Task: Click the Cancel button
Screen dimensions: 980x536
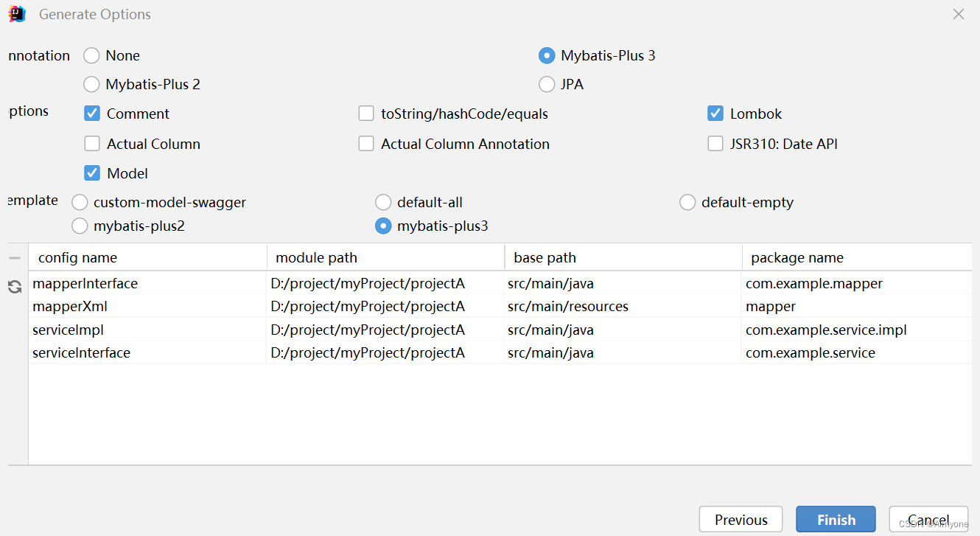Action: (928, 519)
